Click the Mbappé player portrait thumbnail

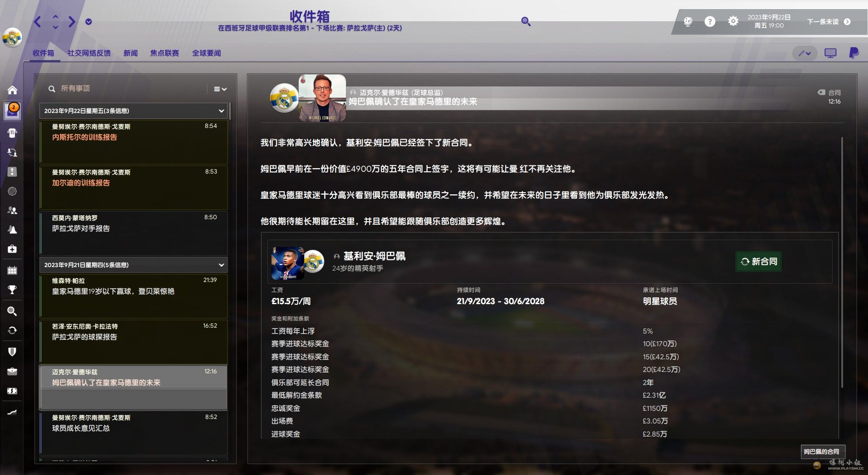pos(288,263)
